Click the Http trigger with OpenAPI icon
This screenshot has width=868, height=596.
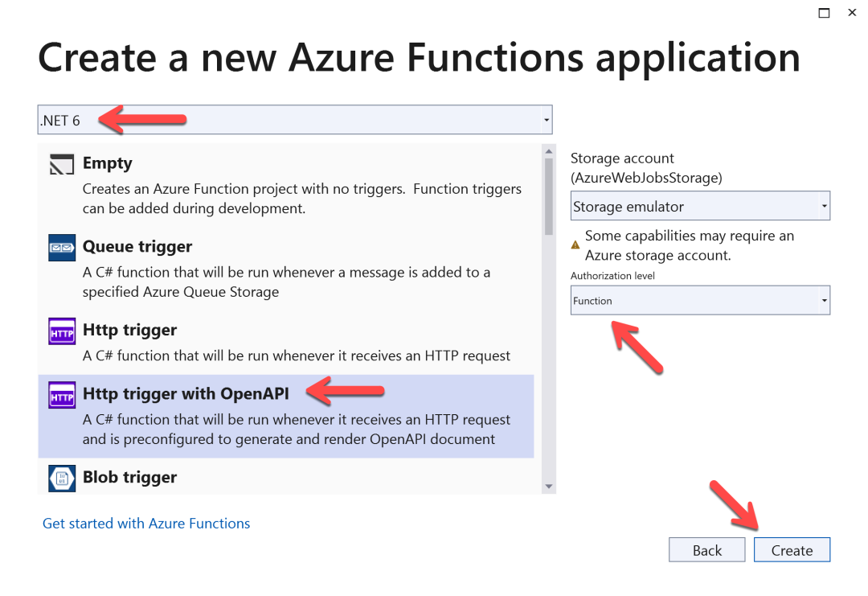click(62, 395)
